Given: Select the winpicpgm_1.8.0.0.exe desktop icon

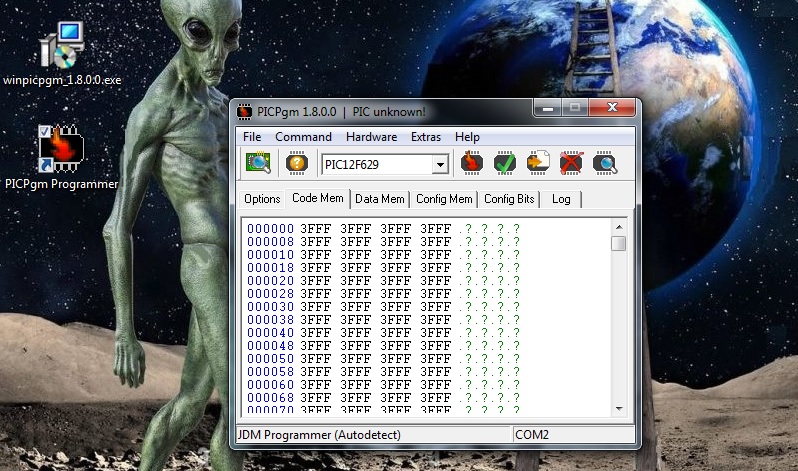Looking at the screenshot, I should pos(62,50).
